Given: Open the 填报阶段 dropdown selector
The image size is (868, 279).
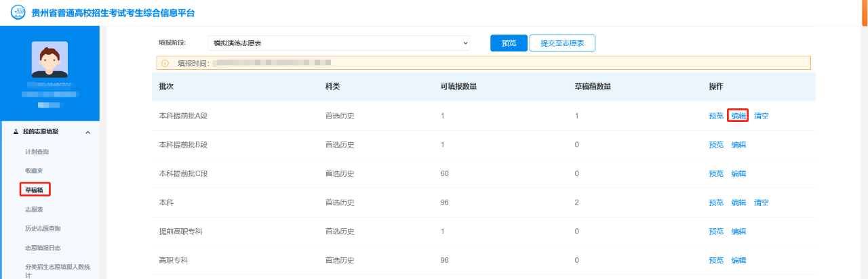Looking at the screenshot, I should click(337, 43).
